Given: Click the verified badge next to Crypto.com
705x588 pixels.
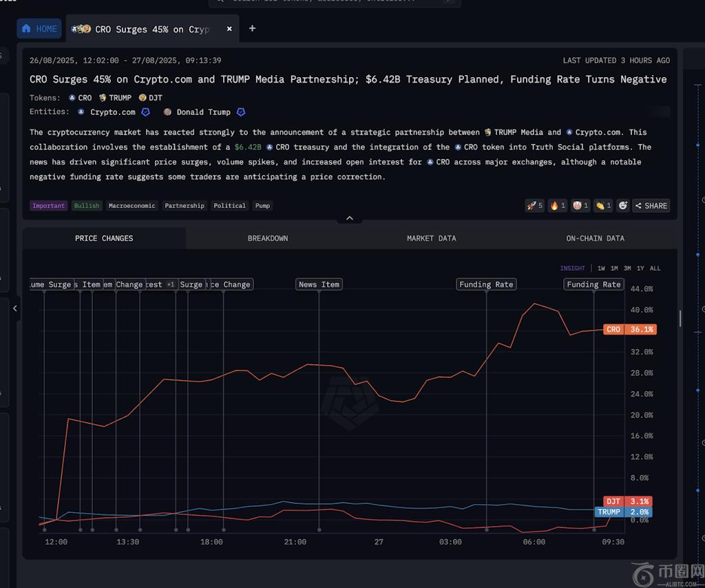Looking at the screenshot, I should tap(145, 112).
